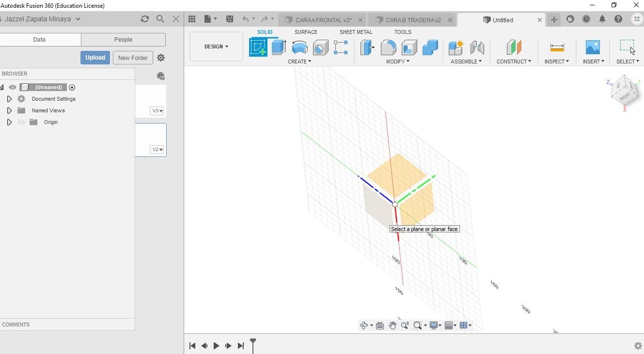The height and width of the screenshot is (354, 644).
Task: Open the ASSEMBLE dropdown menu
Action: pos(466,62)
